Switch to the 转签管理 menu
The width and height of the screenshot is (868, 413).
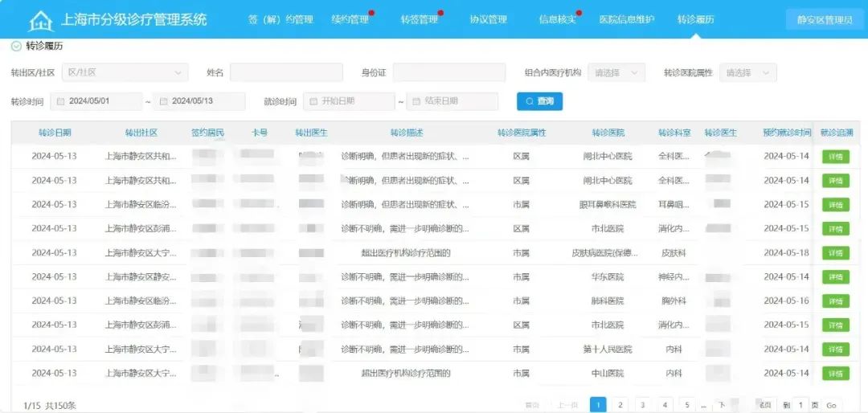(x=419, y=19)
